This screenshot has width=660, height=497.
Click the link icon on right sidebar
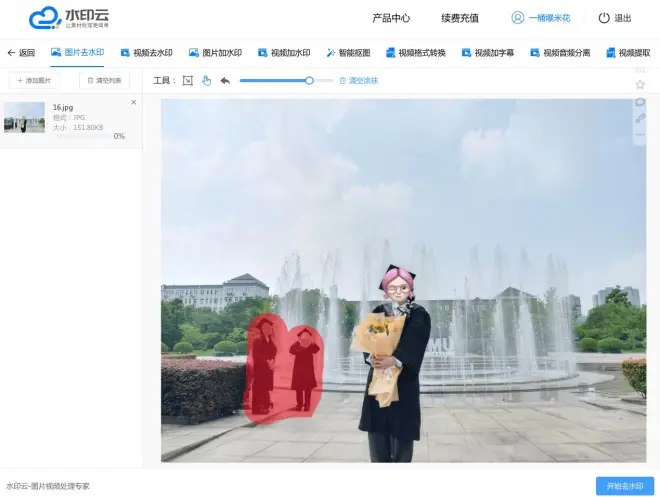point(640,118)
